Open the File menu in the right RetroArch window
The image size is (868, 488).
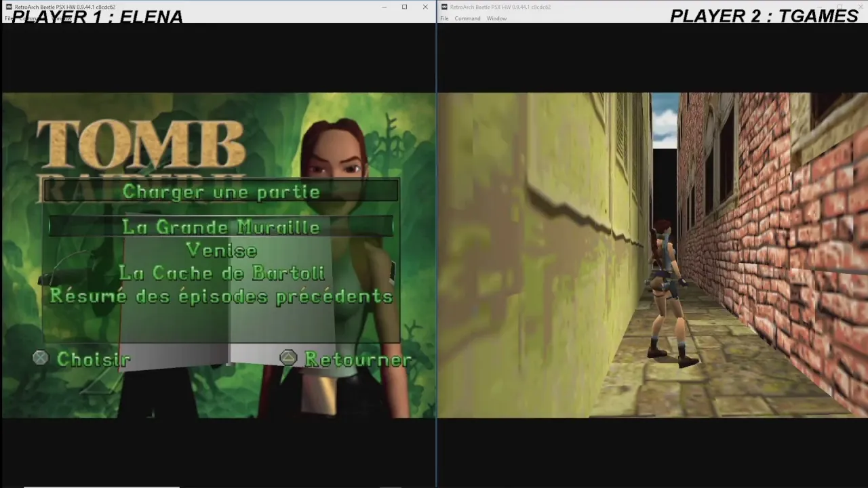click(444, 18)
